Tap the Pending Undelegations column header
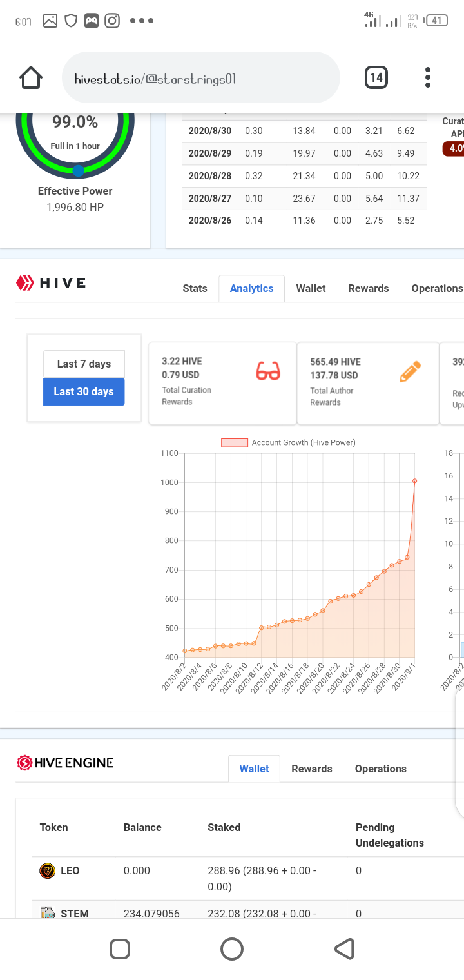The image size is (464, 980). click(390, 835)
